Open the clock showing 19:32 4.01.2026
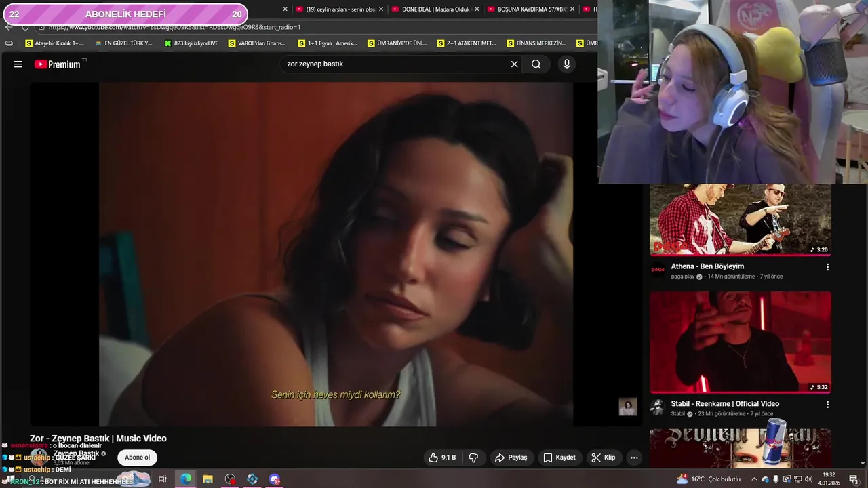This screenshot has width=868, height=488. [x=829, y=479]
